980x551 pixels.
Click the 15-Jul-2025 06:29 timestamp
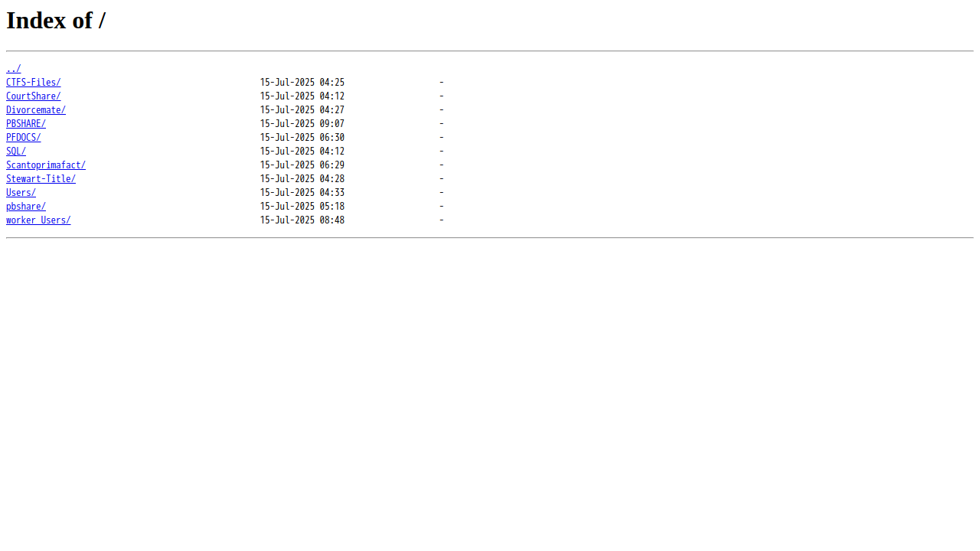302,165
